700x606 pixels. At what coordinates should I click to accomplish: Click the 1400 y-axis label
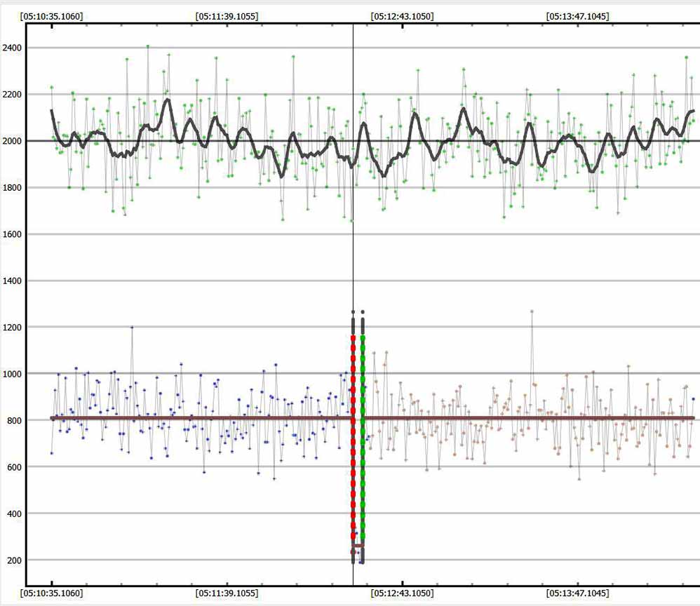point(12,281)
